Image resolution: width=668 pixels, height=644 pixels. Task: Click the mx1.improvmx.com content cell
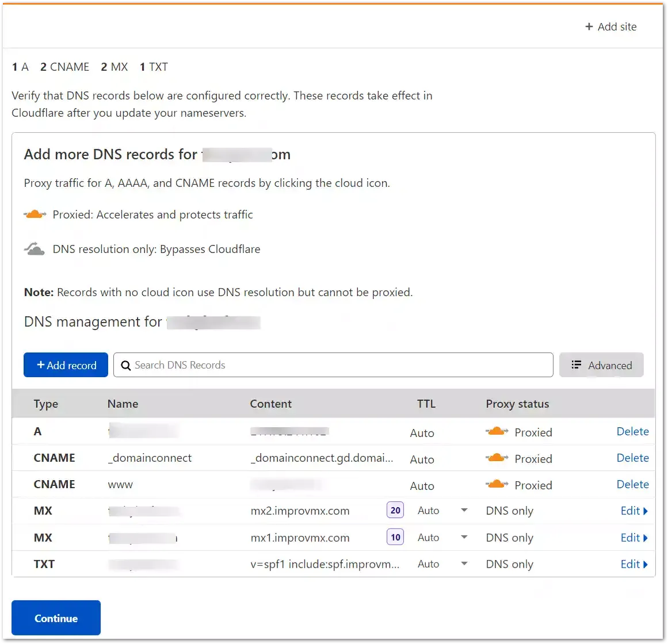[300, 538]
